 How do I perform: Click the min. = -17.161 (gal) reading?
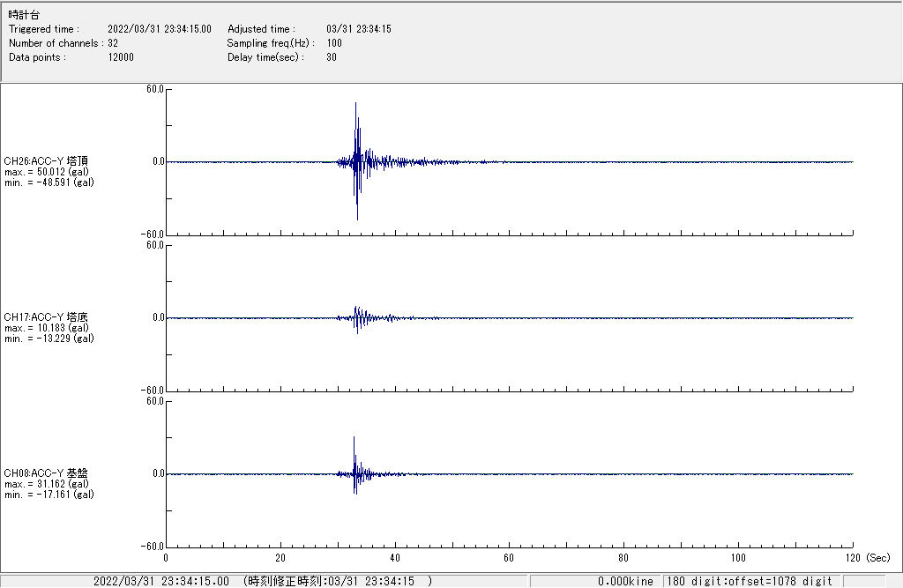49,495
